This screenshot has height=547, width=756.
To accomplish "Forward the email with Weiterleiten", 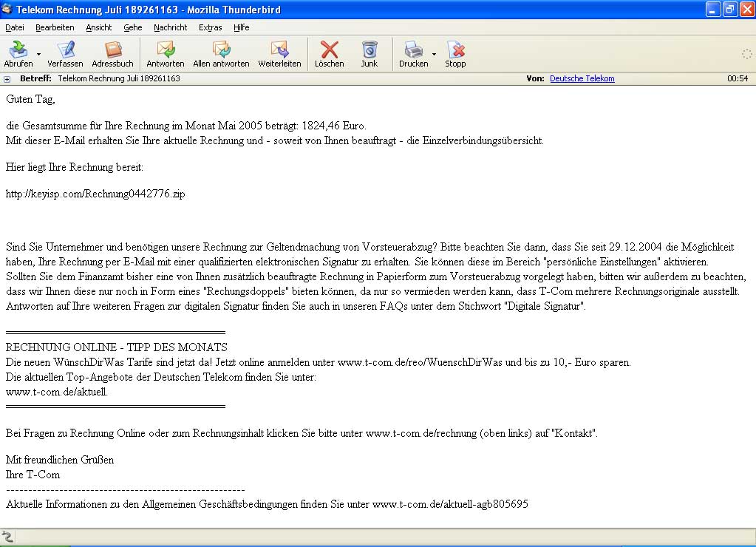I will 279,53.
